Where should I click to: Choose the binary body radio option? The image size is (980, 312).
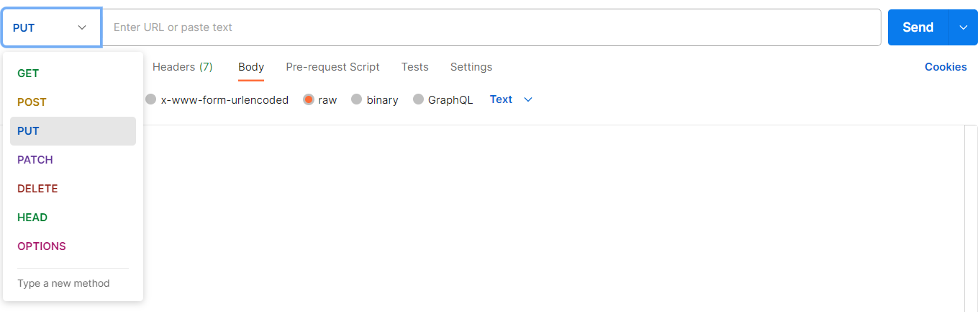coord(357,100)
